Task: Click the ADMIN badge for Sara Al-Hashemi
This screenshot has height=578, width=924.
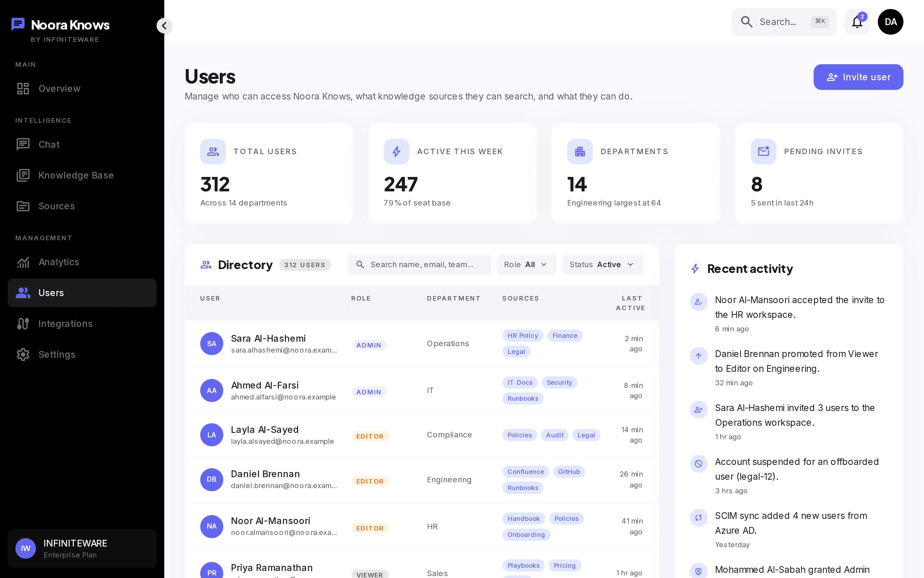Action: pos(369,345)
